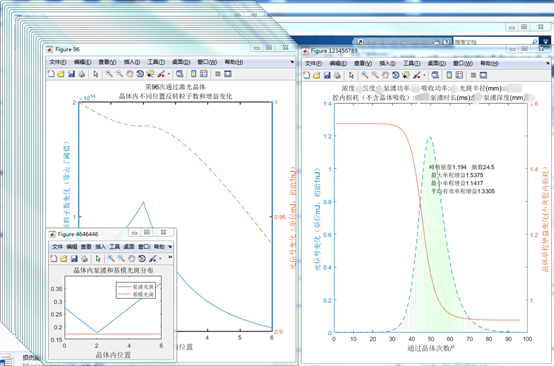This screenshot has height=366, width=554.
Task: Click Save icon in Figure 96 toolbar
Action: coord(71,74)
